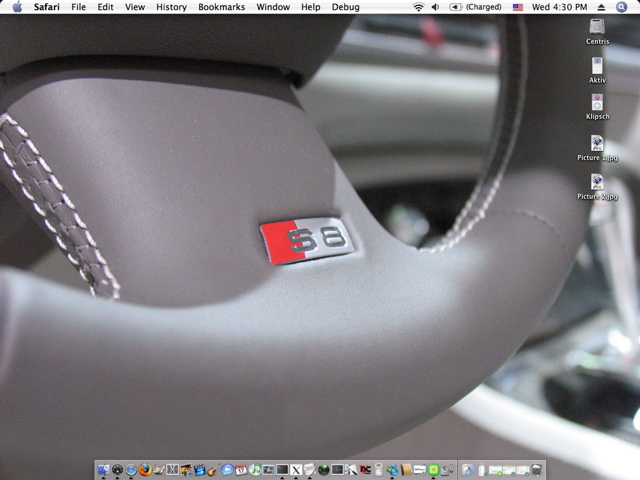Click the volume speaker menu icon

[x=436, y=7]
